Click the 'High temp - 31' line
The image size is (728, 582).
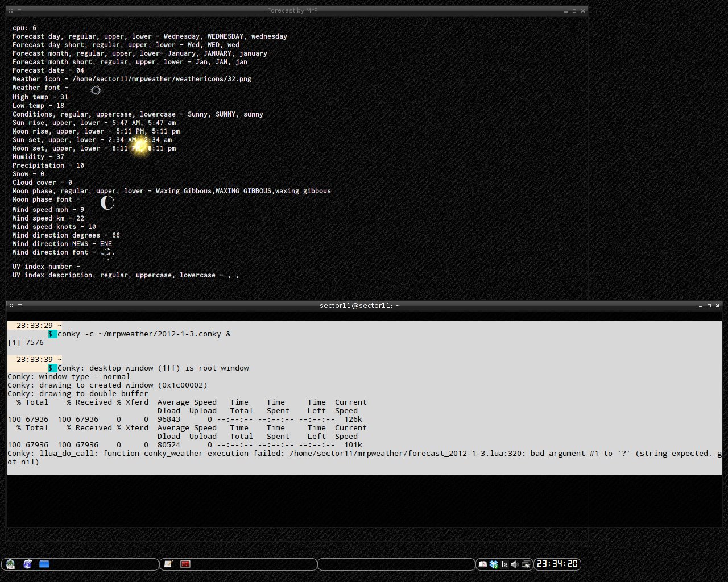click(40, 97)
